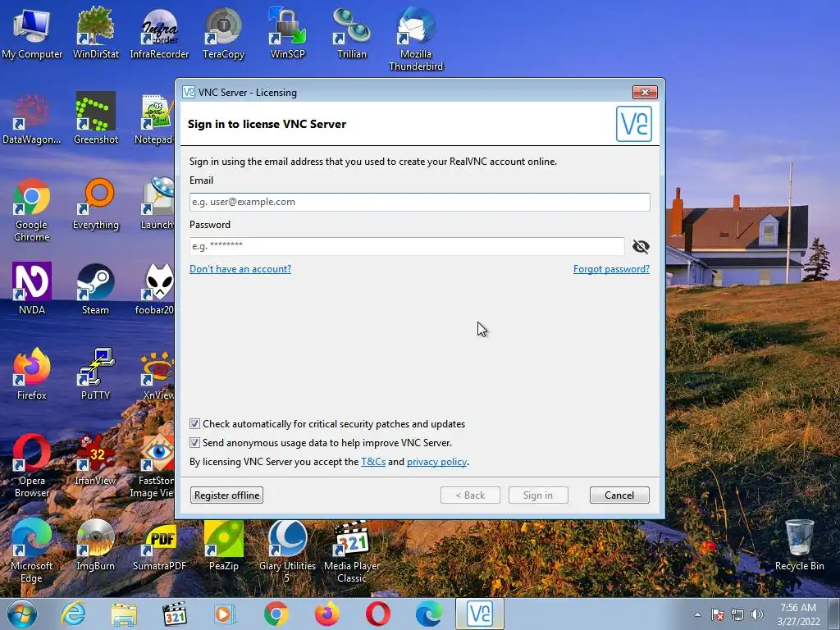Launch Everything search desktop icon
Viewport: 840px width, 630px height.
(x=95, y=204)
